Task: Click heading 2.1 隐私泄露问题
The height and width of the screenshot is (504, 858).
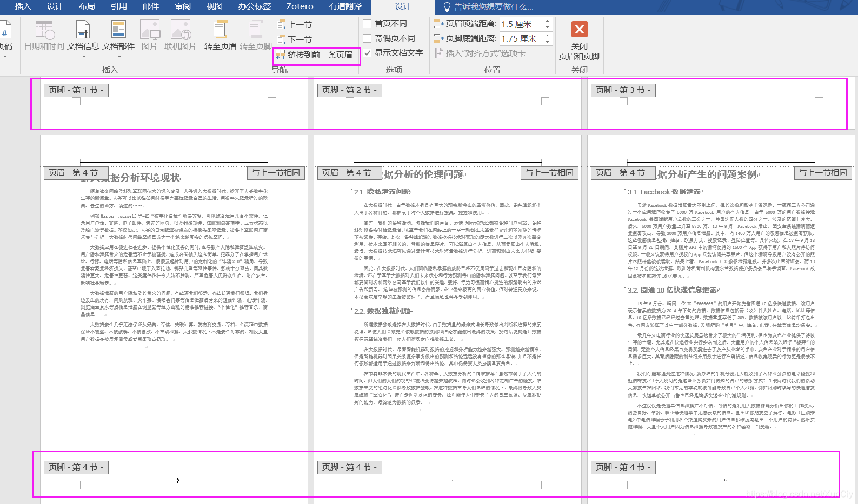Action: [x=382, y=192]
